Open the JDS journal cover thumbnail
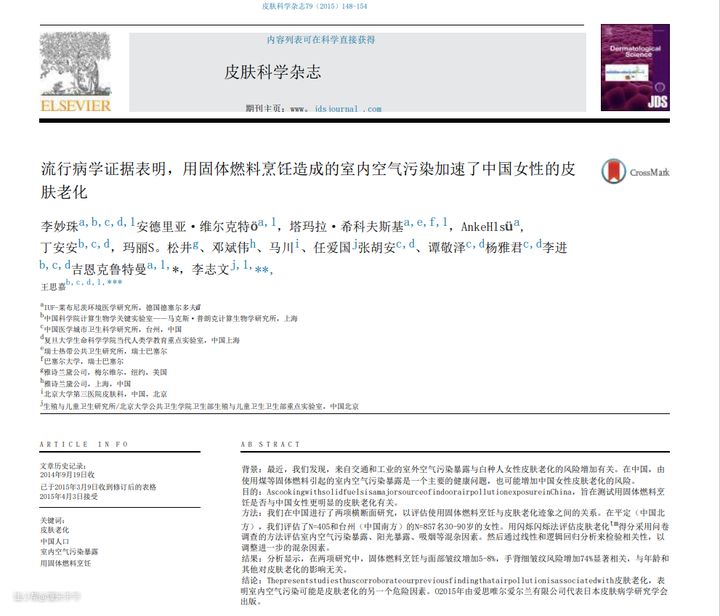The height and width of the screenshot is (616, 720). tap(635, 67)
